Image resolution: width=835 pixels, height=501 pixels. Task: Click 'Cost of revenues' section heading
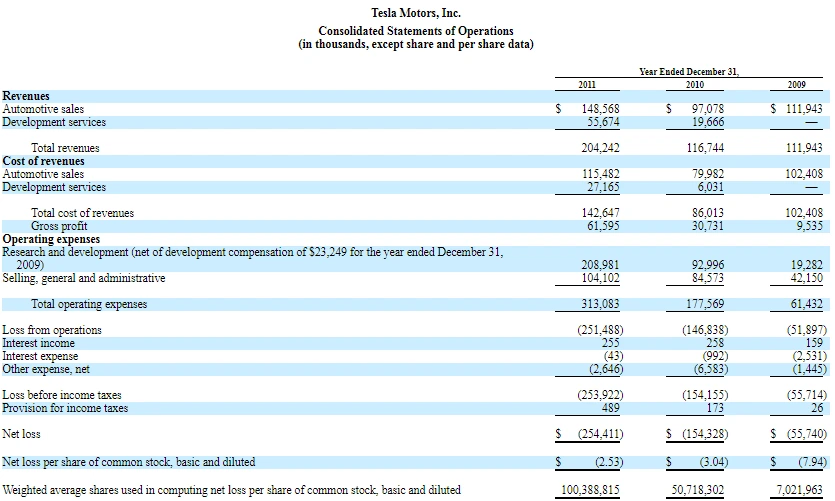43,161
